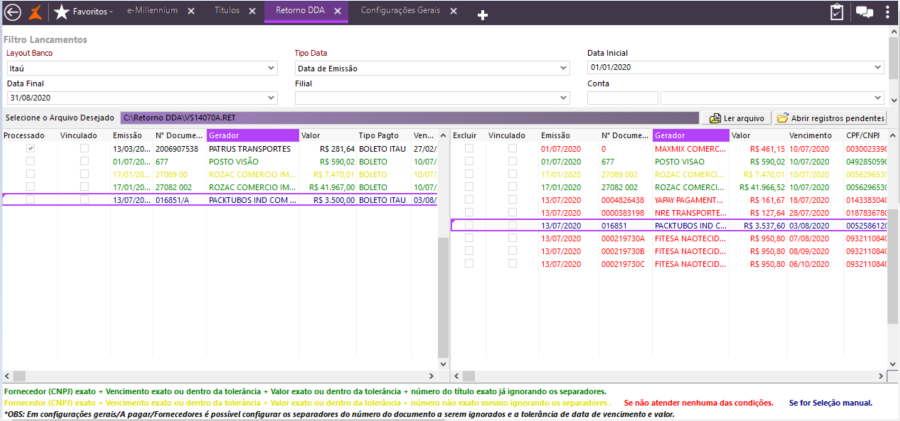Select R$ 127,64 value cell

[758, 213]
